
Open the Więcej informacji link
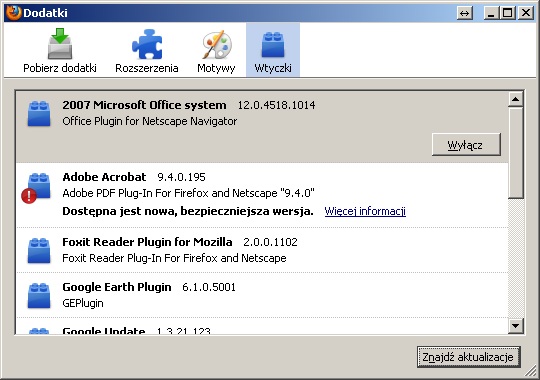[365, 211]
